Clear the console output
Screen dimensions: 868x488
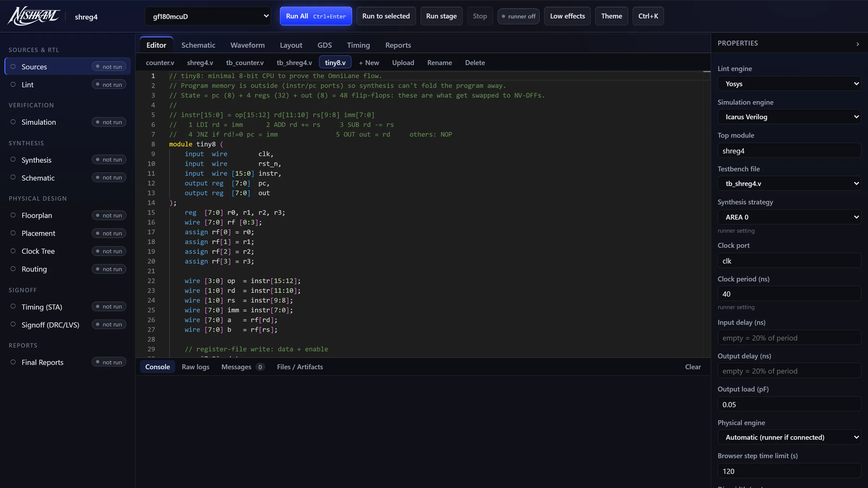[693, 367]
